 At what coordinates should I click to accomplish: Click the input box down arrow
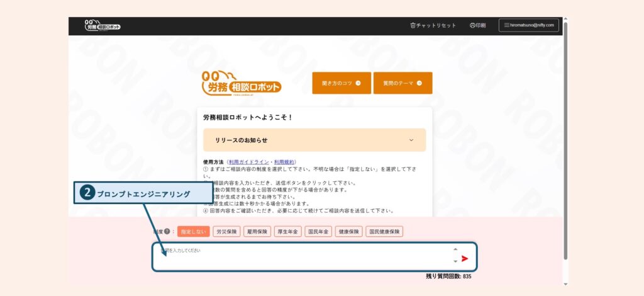(x=455, y=261)
